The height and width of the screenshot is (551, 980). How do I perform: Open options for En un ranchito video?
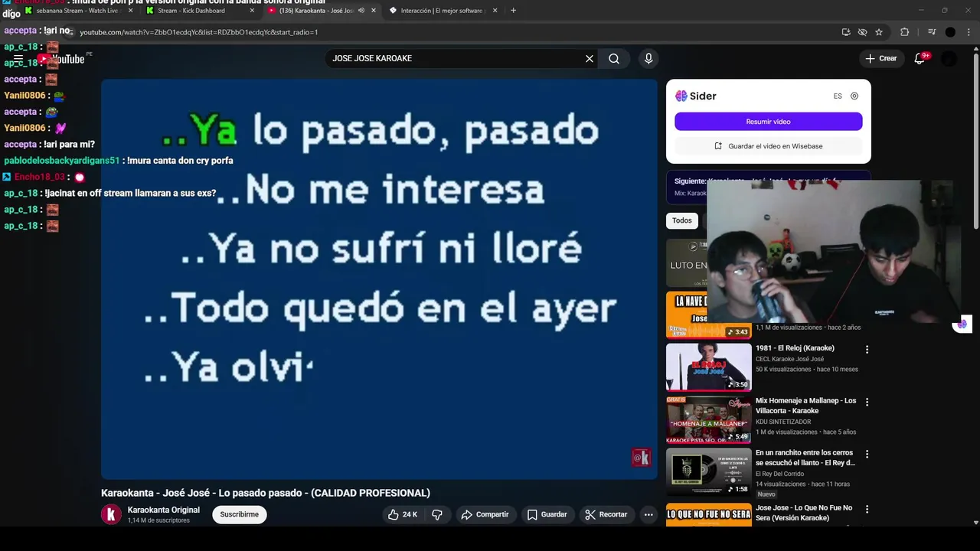pos(867,454)
